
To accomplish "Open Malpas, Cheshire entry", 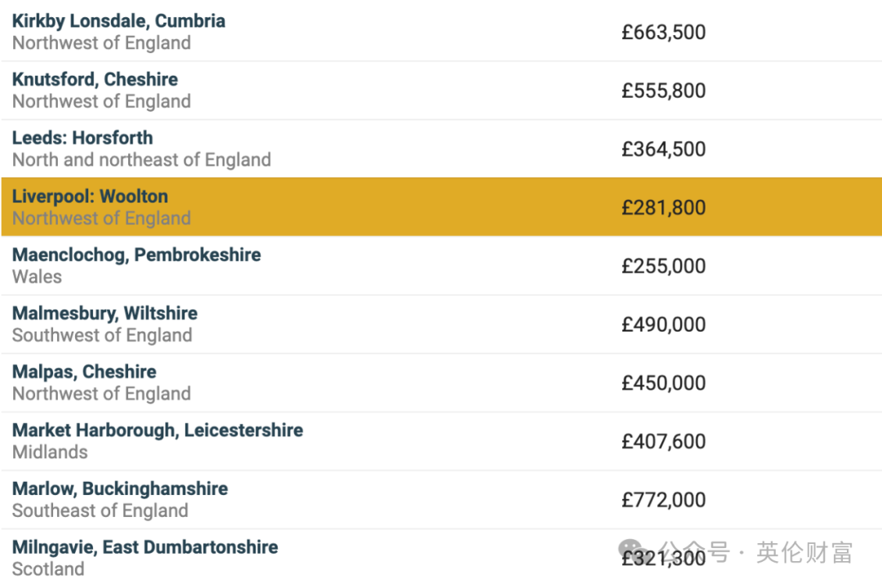I will pos(84,372).
